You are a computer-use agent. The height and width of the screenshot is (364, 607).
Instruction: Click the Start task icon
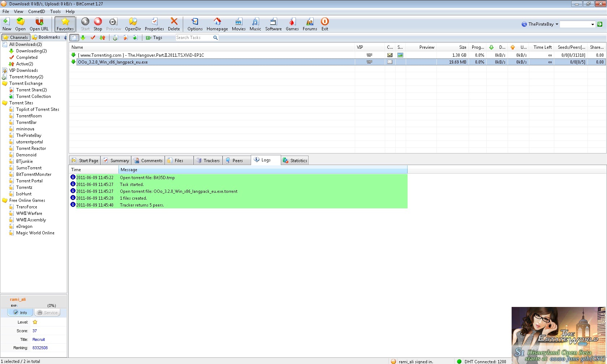(85, 24)
